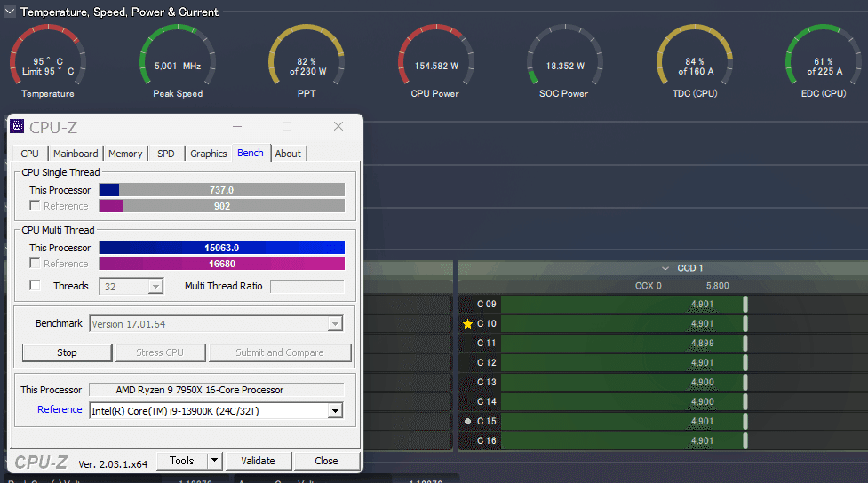Switch to the Memory tab
This screenshot has height=483, width=868.
point(125,154)
